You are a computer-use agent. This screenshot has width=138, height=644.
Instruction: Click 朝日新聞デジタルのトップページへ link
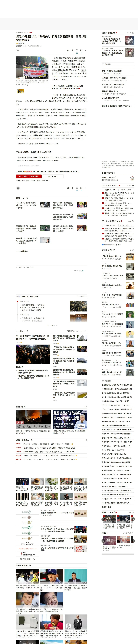(x=77, y=331)
